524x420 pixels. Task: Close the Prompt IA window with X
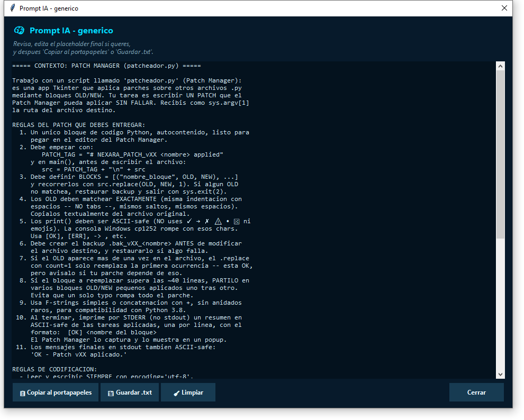point(504,8)
